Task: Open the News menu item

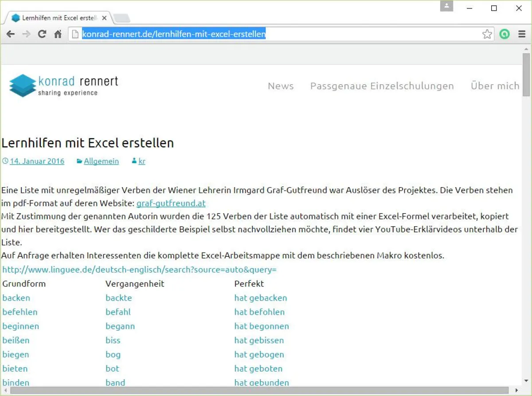Action: [281, 86]
